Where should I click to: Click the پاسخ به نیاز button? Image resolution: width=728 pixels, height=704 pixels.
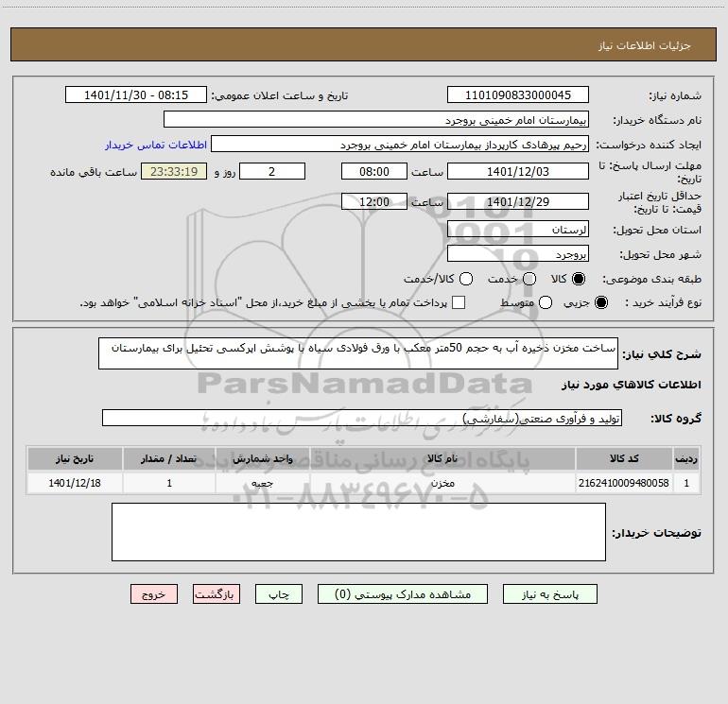549,594
